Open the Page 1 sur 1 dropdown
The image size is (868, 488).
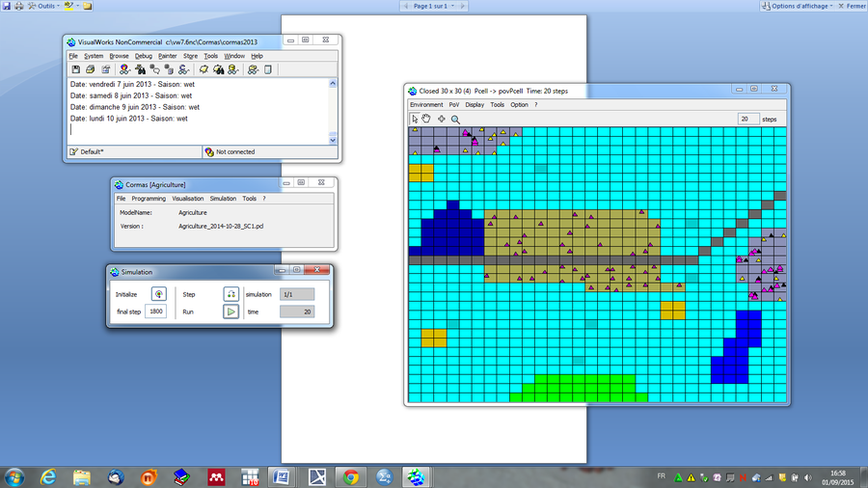[x=433, y=6]
